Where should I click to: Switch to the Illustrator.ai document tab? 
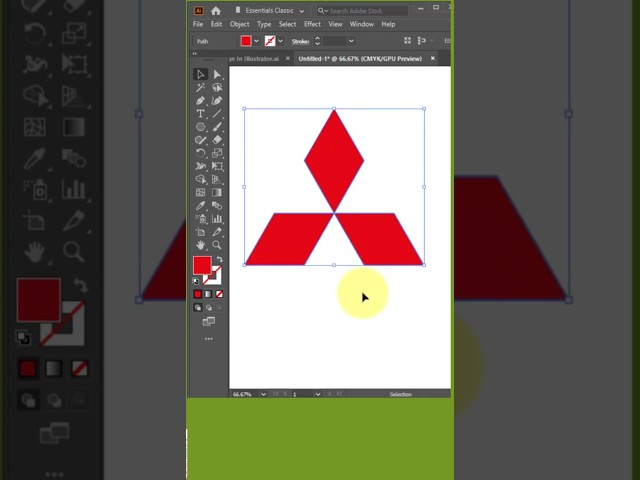tap(260, 59)
